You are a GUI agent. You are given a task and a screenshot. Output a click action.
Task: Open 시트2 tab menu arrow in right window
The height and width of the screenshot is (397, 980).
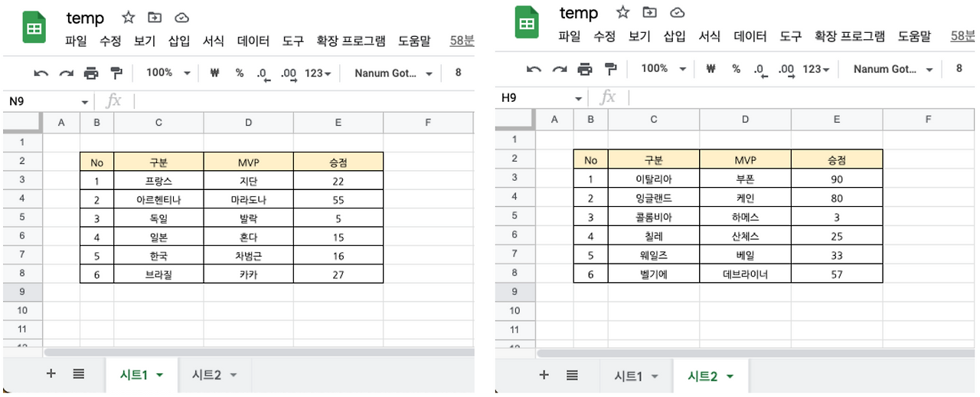pyautogui.click(x=729, y=376)
